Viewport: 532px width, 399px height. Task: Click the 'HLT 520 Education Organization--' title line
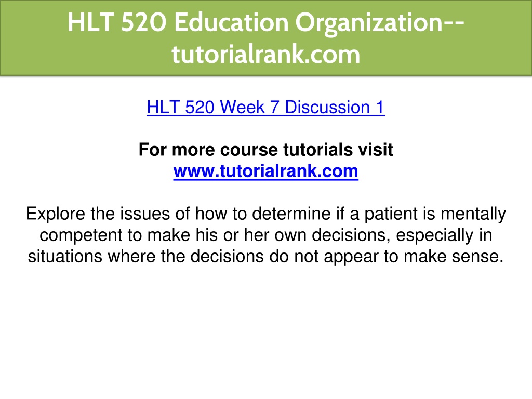point(266,22)
